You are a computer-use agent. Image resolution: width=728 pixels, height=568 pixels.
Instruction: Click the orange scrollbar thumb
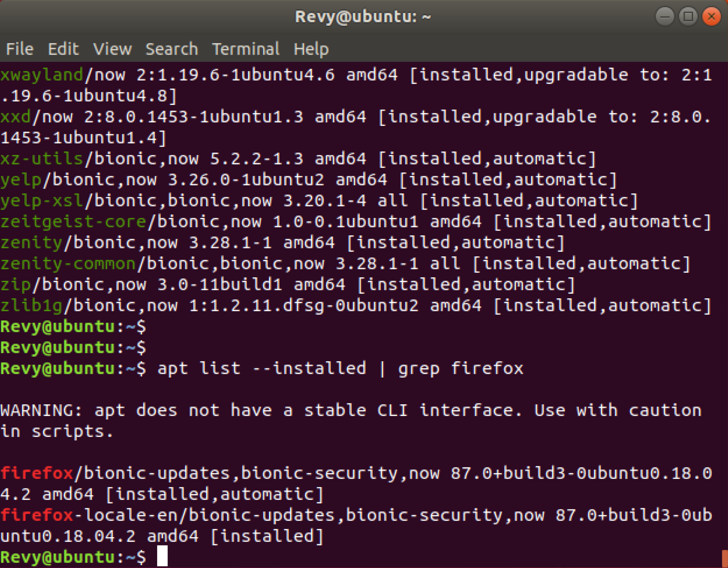[724, 558]
